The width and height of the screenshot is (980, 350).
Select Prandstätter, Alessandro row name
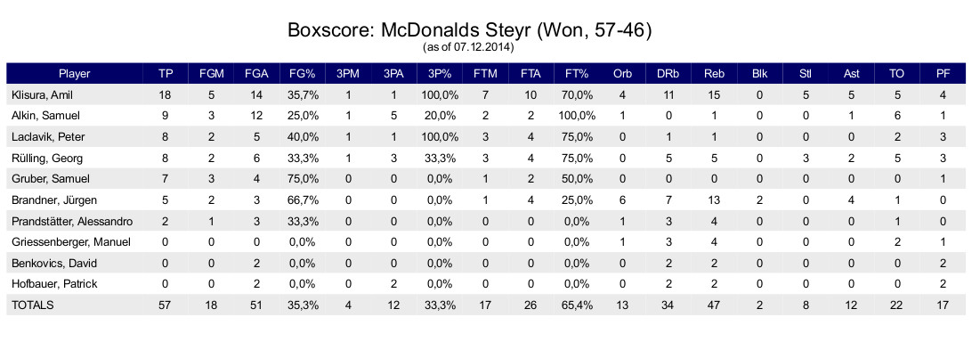pos(72,221)
